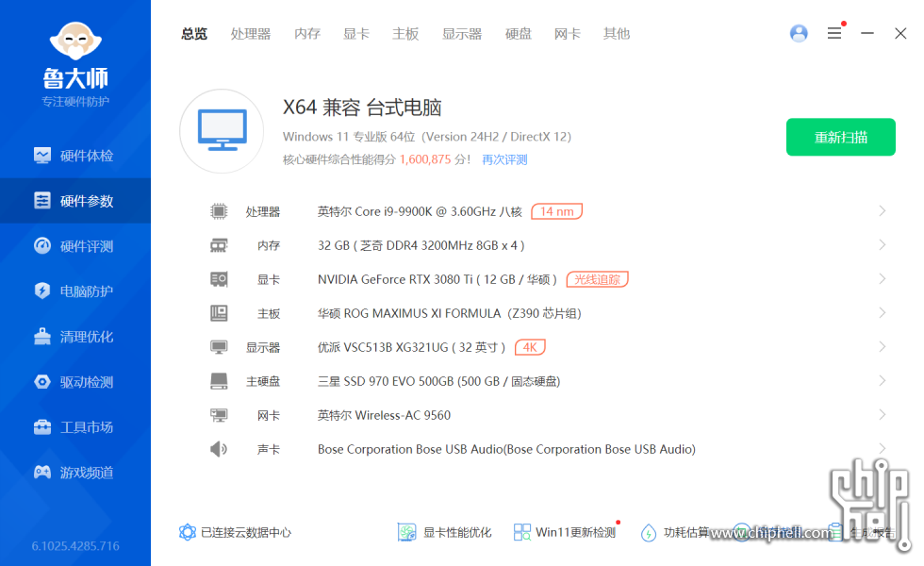Click the 光线追踪 ray tracing badge
924x566 pixels.
click(598, 279)
